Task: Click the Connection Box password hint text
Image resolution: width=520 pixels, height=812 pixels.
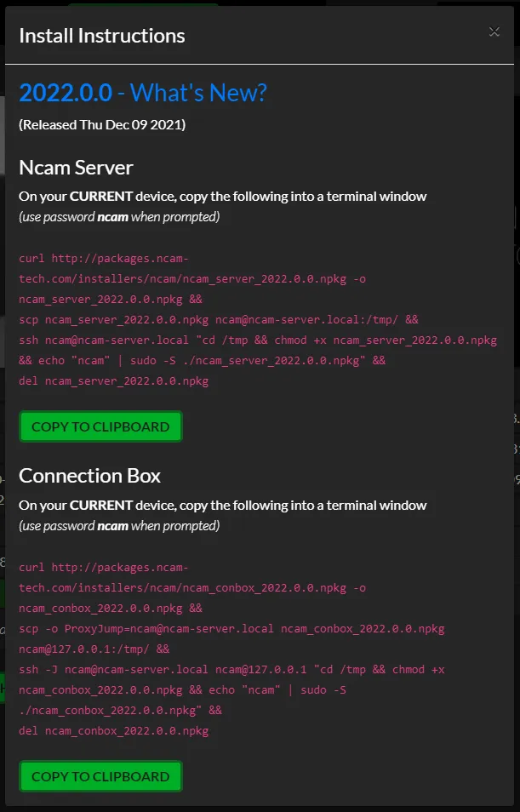Action: click(119, 526)
